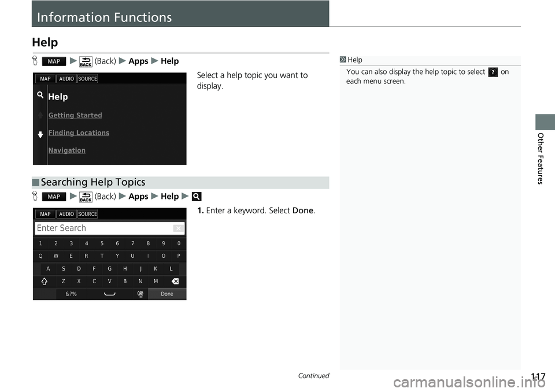The height and width of the screenshot is (392, 555).
Task: Select the AUDIO tab on keyboard screen
Action: click(x=66, y=214)
